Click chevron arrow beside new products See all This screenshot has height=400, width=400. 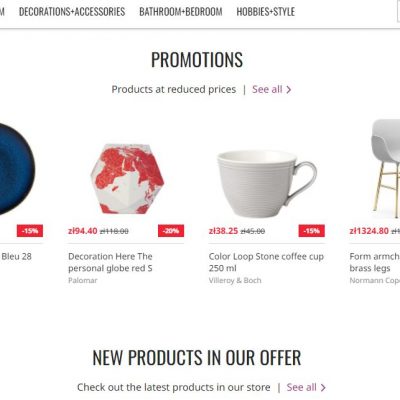point(323,388)
